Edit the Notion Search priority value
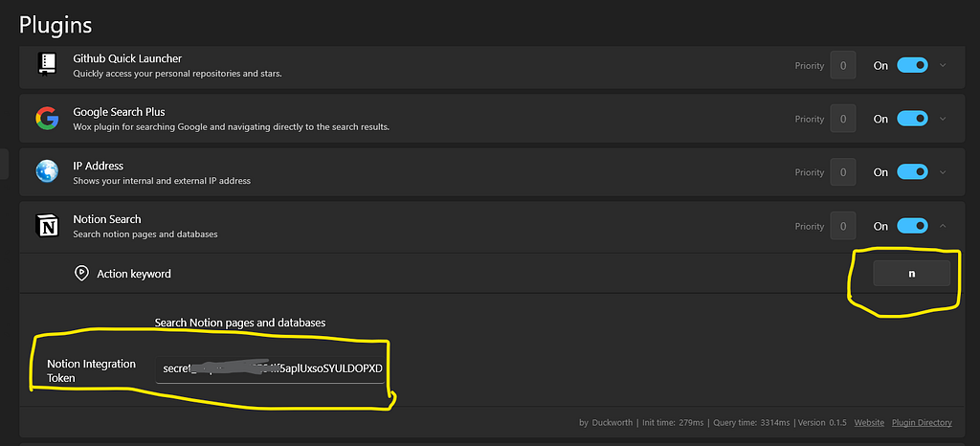Image resolution: width=980 pixels, height=446 pixels. click(x=842, y=226)
